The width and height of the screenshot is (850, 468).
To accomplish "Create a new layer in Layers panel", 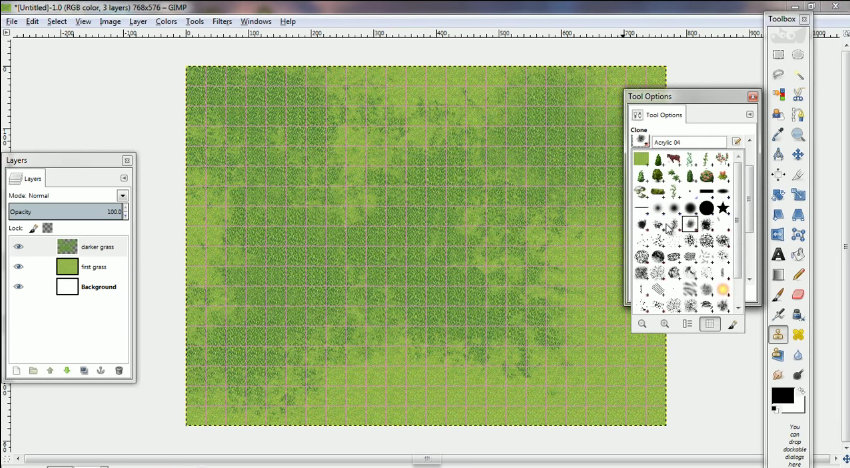I will coord(16,370).
